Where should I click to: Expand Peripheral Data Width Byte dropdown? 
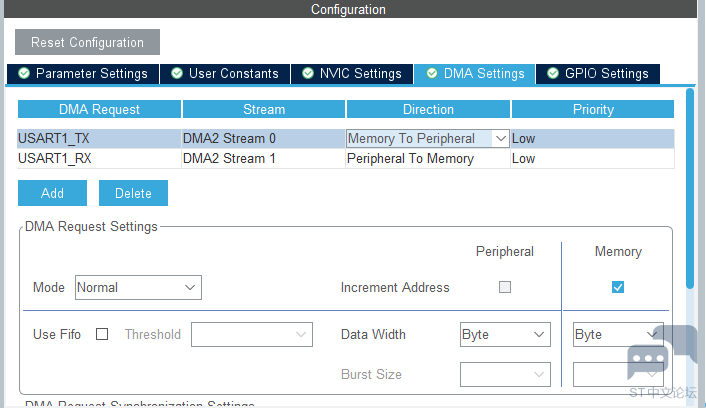[505, 334]
